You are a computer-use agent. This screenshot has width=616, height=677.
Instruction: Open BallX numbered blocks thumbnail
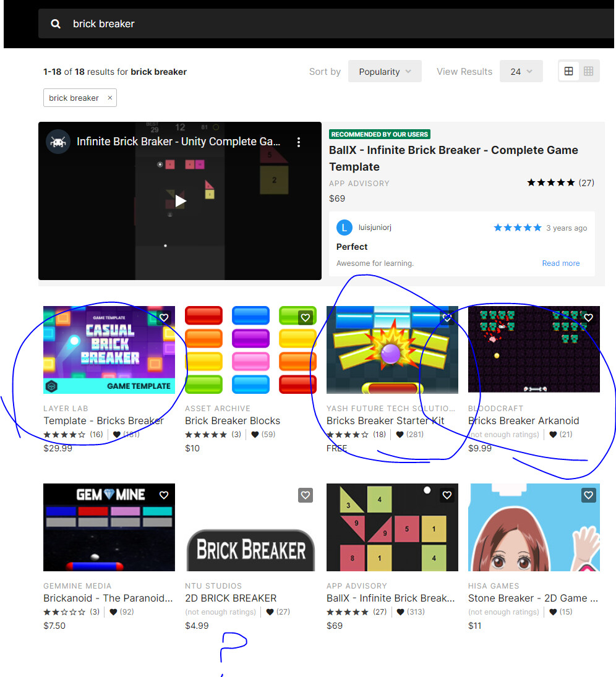pos(392,527)
